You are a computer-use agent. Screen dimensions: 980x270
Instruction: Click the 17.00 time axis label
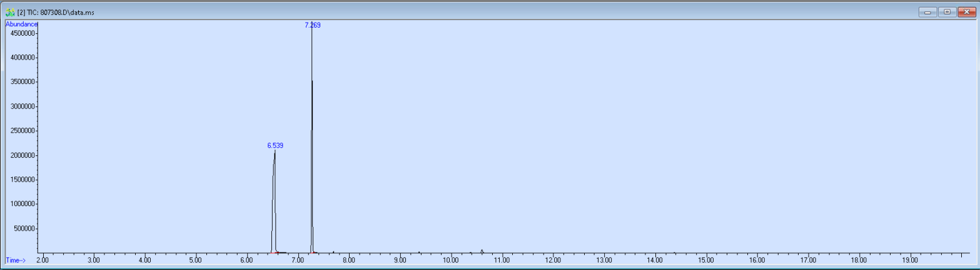[x=808, y=259]
